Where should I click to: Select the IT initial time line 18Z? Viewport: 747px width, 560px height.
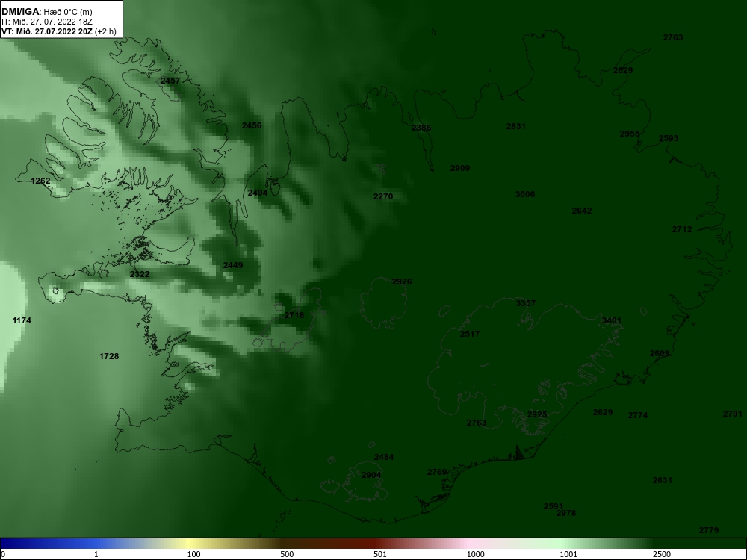[x=46, y=22]
